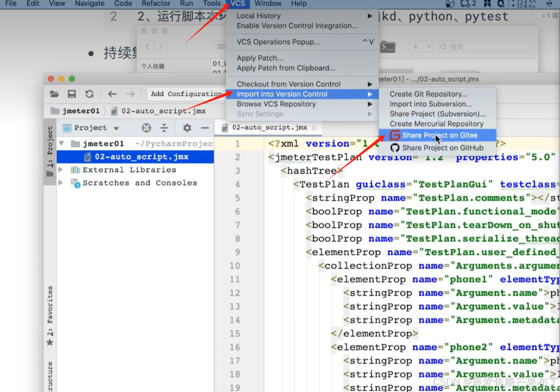Expand Checkout from Version Control submenu
560x392 pixels.
click(x=370, y=84)
